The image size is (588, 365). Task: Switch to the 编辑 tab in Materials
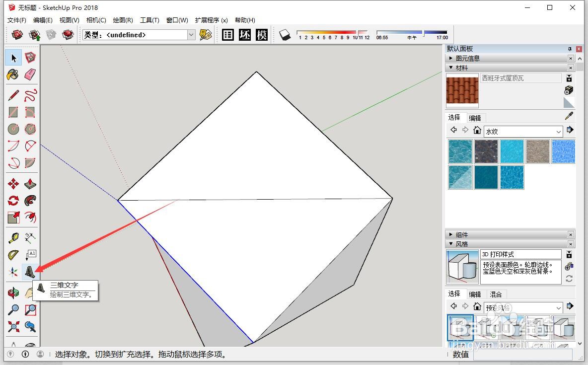[x=475, y=117]
